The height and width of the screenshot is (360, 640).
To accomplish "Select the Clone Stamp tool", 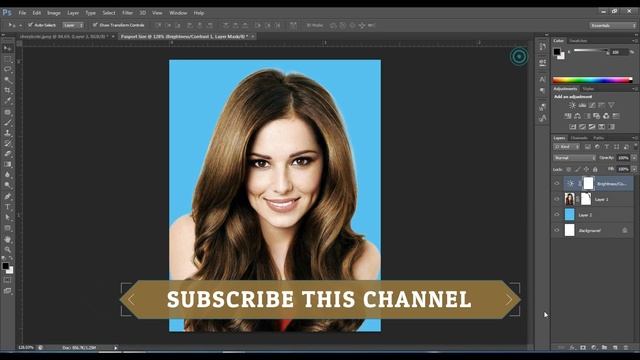I will coord(7,133).
